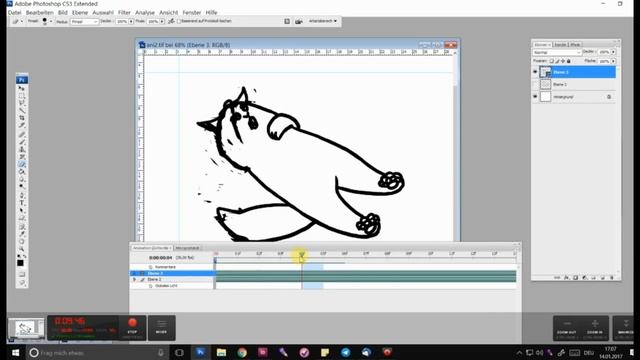The height and width of the screenshot is (360, 640).
Task: Select the rectangular Marquee tool
Action: [x=22, y=96]
